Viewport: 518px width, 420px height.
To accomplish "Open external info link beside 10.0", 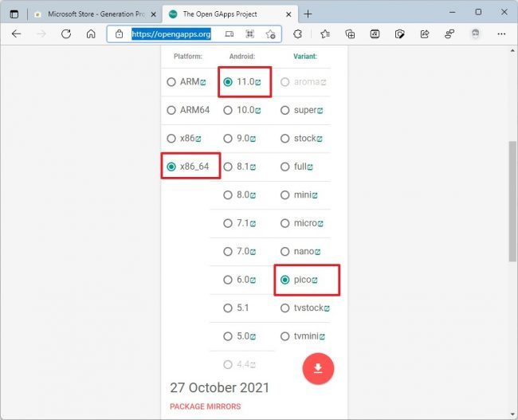I will click(258, 111).
